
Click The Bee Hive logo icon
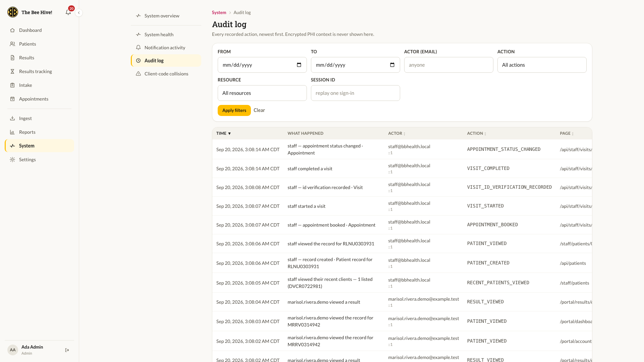point(13,12)
